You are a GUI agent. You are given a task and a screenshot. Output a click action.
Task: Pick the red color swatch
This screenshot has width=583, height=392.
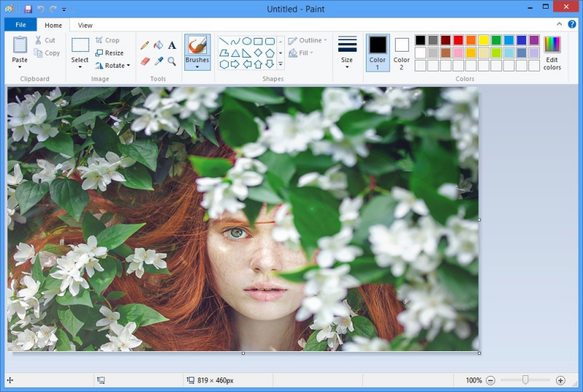[x=458, y=40]
